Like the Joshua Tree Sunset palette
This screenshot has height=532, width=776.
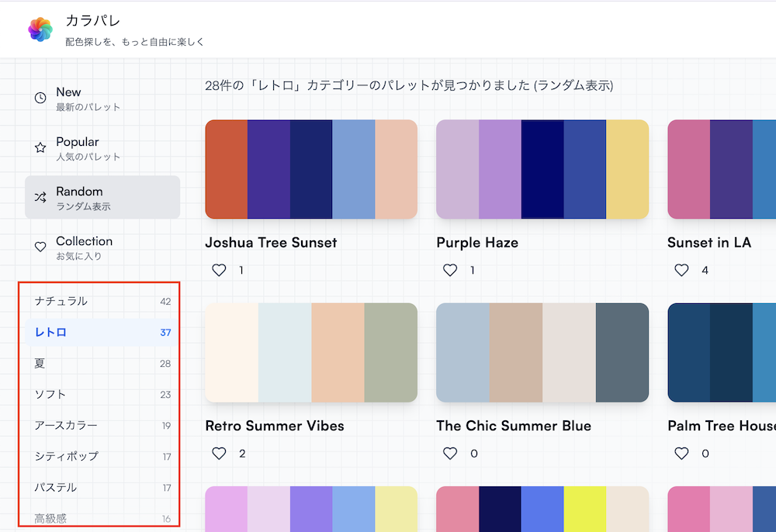[219, 270]
